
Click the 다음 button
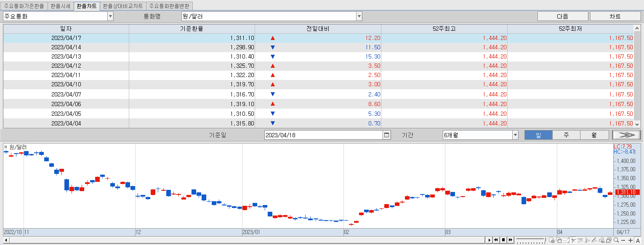(x=563, y=16)
